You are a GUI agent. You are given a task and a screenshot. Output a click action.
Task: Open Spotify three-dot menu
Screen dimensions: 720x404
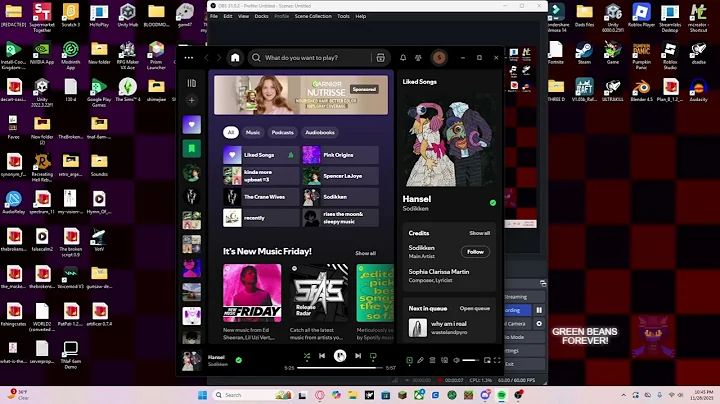pos(189,58)
